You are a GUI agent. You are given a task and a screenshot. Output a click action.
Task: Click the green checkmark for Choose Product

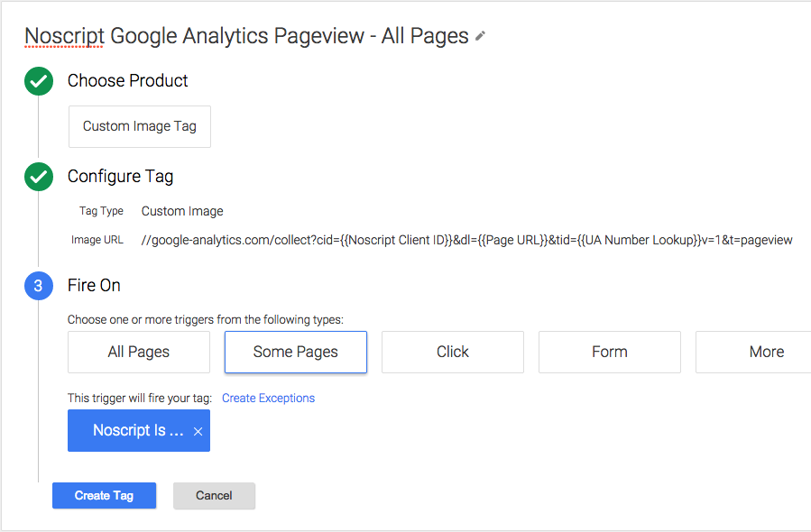pyautogui.click(x=39, y=81)
